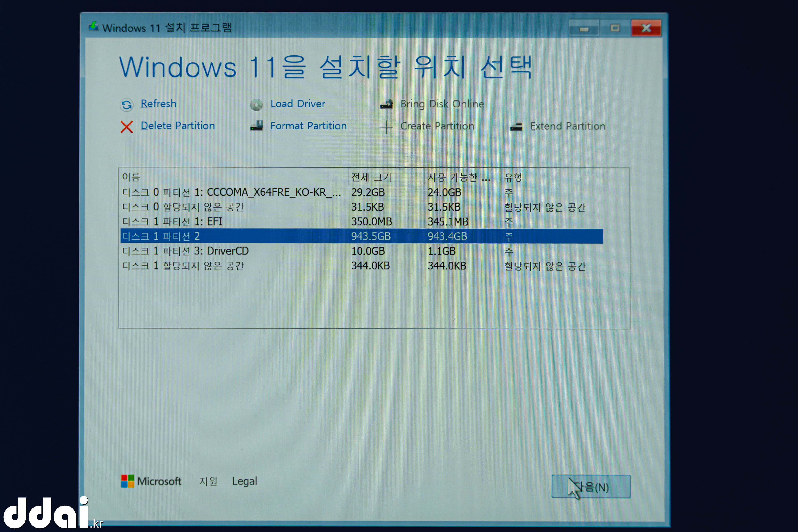Click the Extend Partition drive icon
Screen dimensions: 798x532
point(516,127)
